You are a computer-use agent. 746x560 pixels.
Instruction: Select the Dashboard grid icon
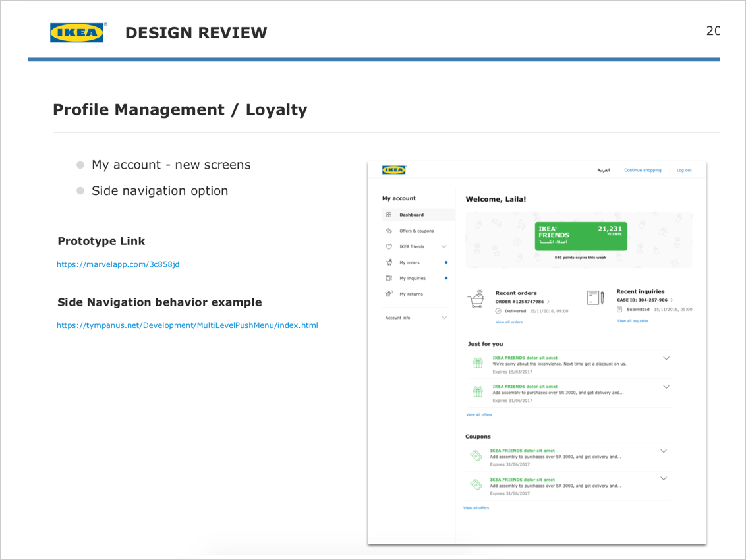click(389, 215)
